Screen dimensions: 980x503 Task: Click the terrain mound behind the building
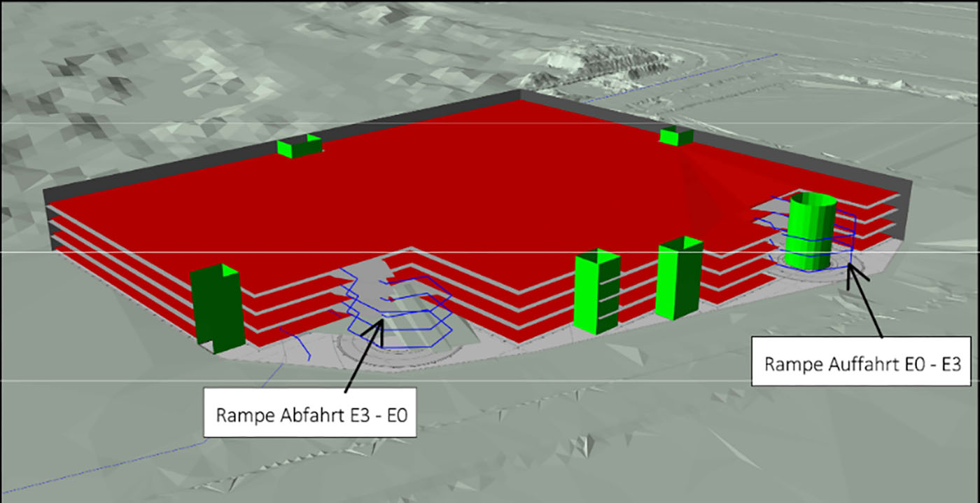click(595, 60)
